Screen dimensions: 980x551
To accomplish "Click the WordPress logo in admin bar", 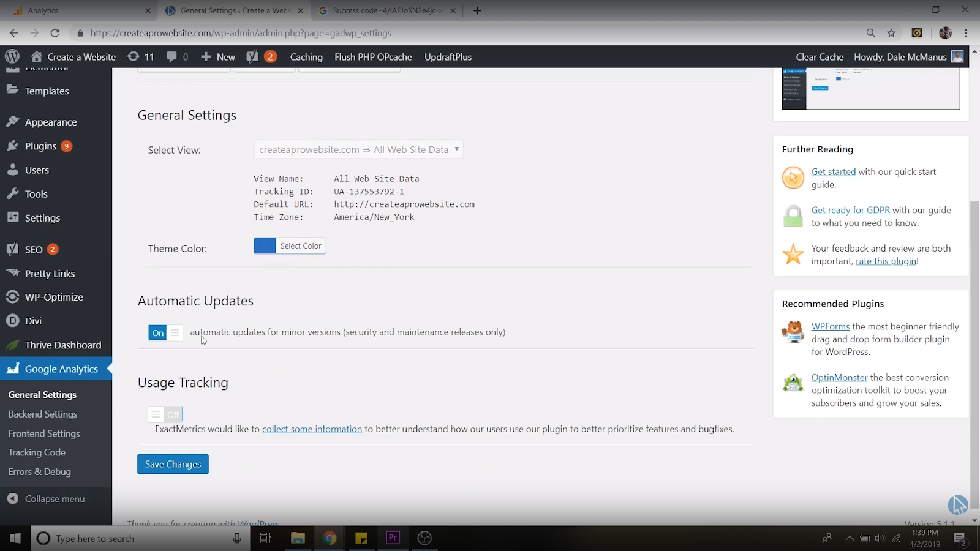I will pyautogui.click(x=12, y=57).
